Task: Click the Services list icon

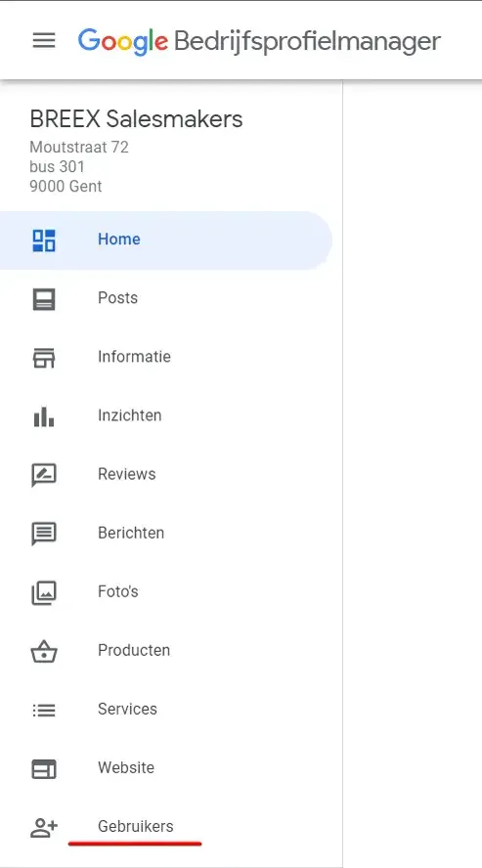Action: point(44,711)
